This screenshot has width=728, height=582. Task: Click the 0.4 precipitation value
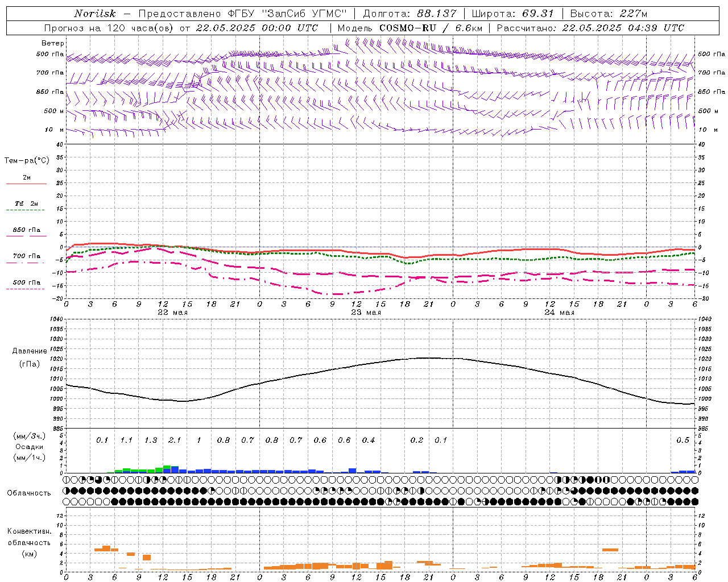[369, 440]
